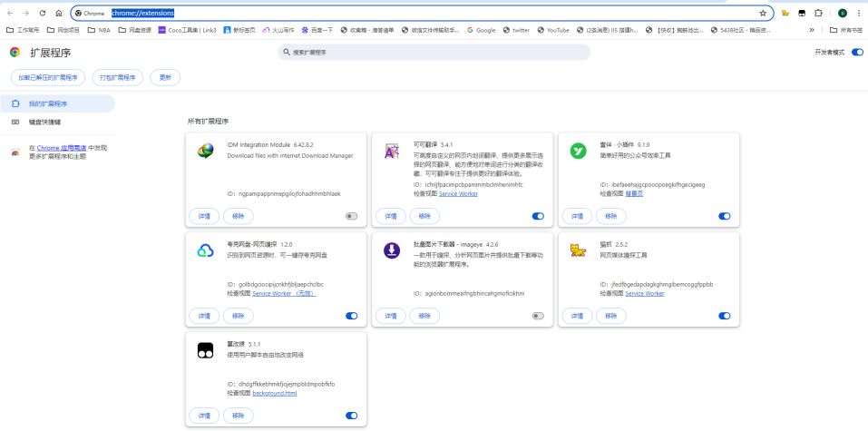Click the 打包扩展程序 button
The height and width of the screenshot is (431, 868).
pos(118,77)
